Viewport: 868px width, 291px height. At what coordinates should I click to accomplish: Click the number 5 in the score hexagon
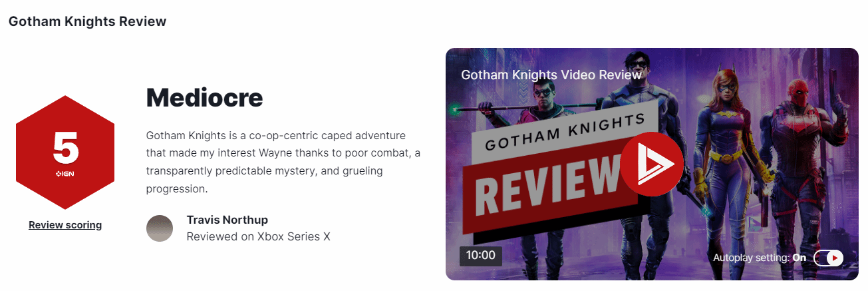pyautogui.click(x=65, y=148)
